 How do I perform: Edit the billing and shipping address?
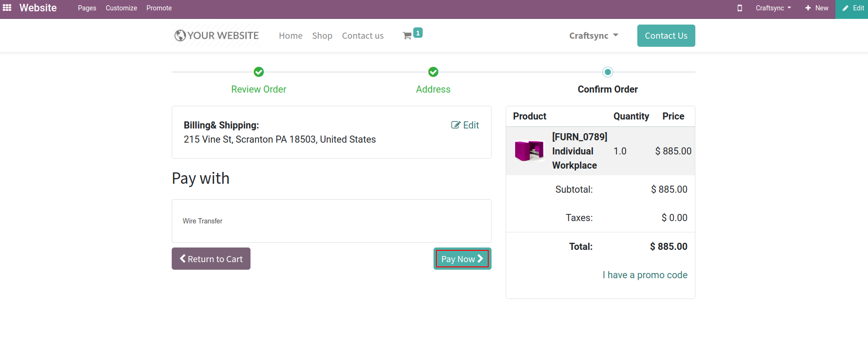tap(465, 125)
